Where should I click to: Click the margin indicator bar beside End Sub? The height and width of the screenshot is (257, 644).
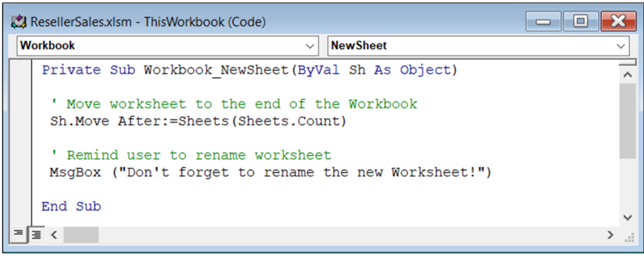tap(21, 207)
